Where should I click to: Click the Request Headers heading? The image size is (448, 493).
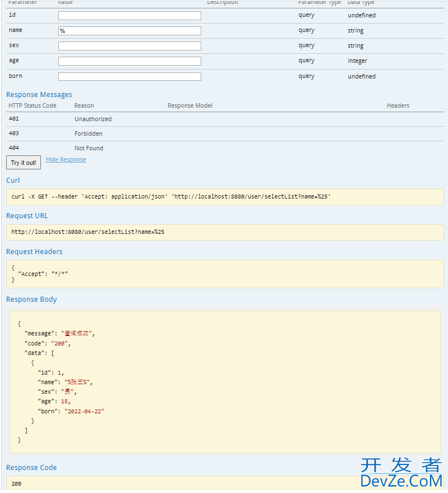(x=34, y=251)
